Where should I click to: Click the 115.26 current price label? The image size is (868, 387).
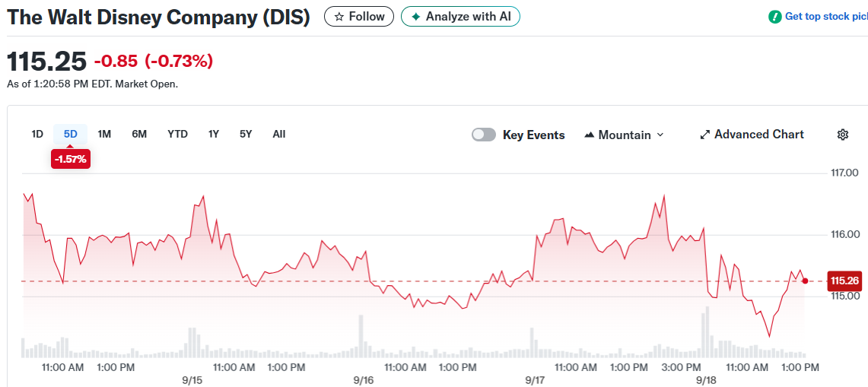click(844, 281)
